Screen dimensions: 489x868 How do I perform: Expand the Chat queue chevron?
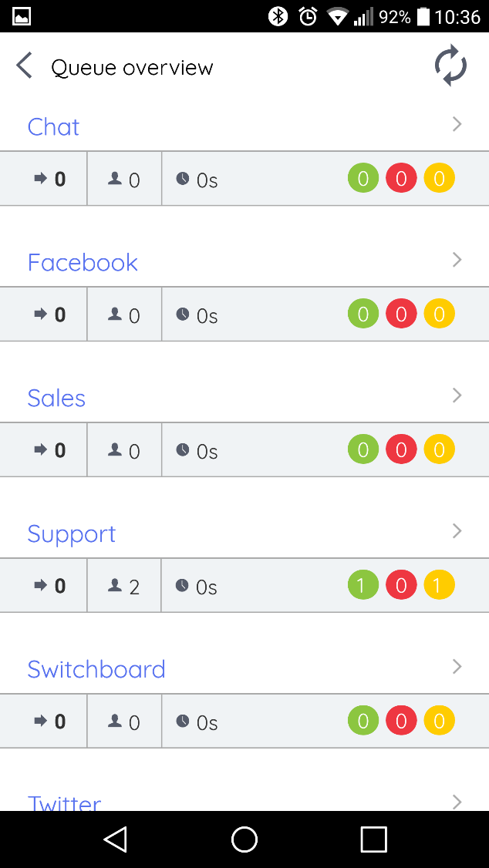(457, 124)
